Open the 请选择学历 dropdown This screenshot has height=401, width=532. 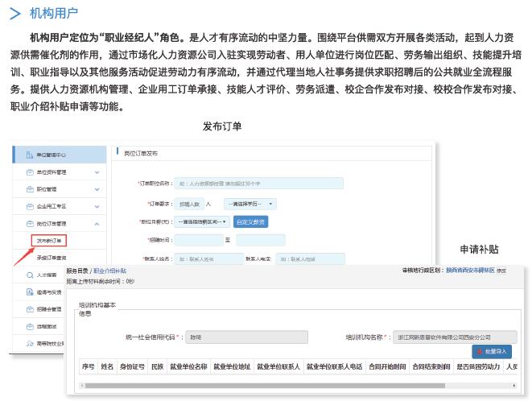click(249, 205)
